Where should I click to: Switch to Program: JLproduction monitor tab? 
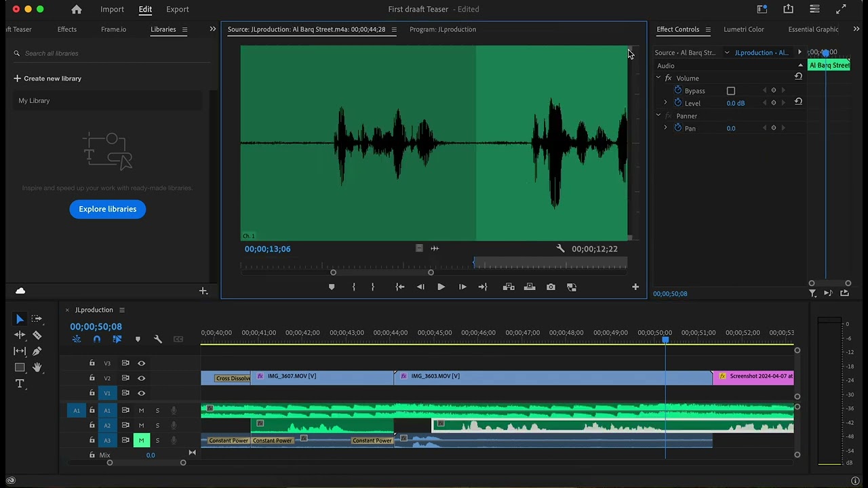point(443,30)
